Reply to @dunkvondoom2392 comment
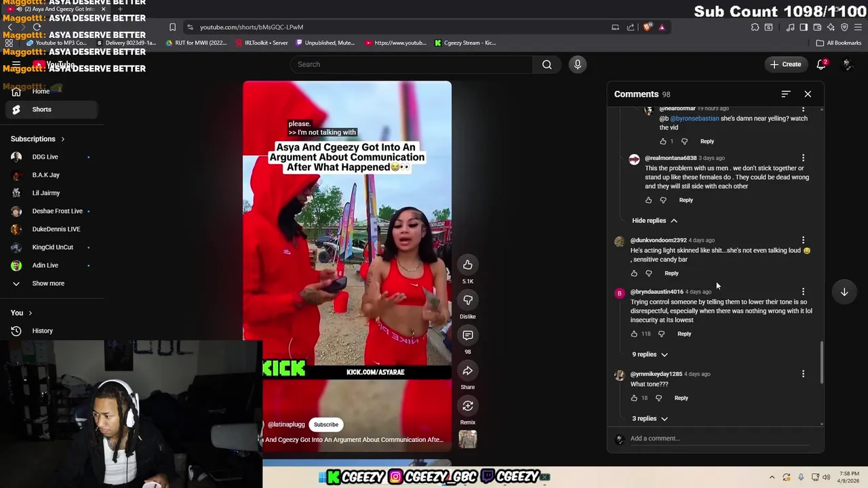 pos(671,273)
